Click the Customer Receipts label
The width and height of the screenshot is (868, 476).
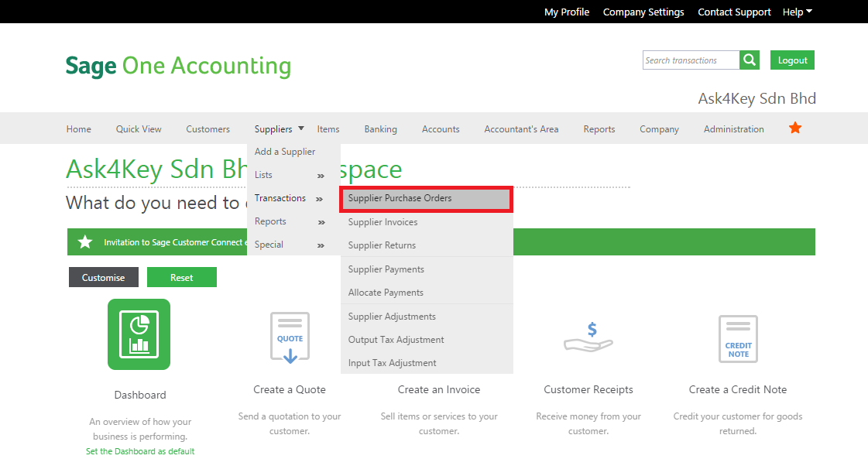tap(588, 389)
